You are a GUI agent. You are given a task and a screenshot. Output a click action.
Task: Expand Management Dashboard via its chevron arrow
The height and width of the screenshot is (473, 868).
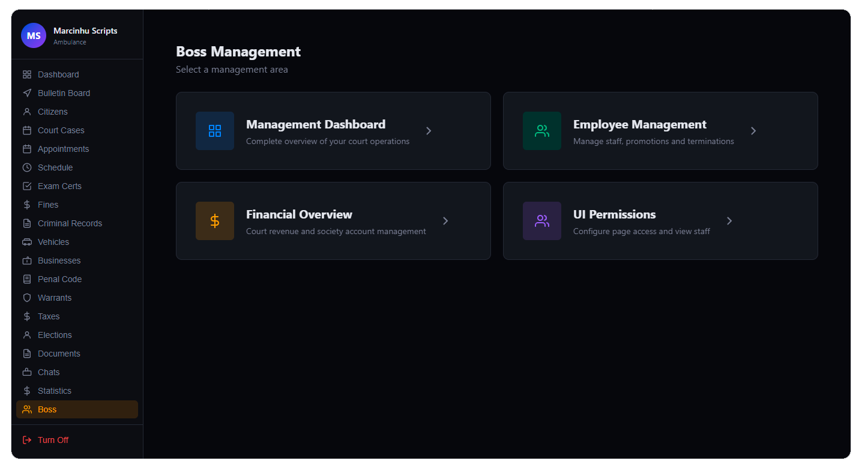tap(429, 131)
